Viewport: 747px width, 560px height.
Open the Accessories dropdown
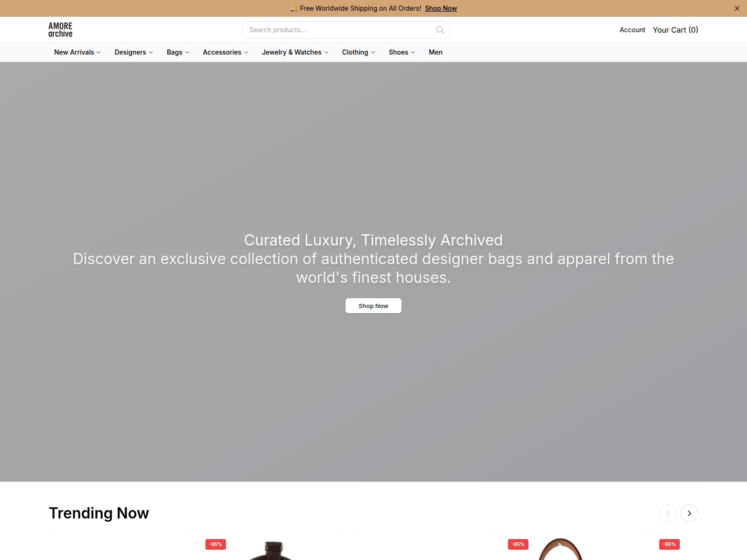(226, 52)
